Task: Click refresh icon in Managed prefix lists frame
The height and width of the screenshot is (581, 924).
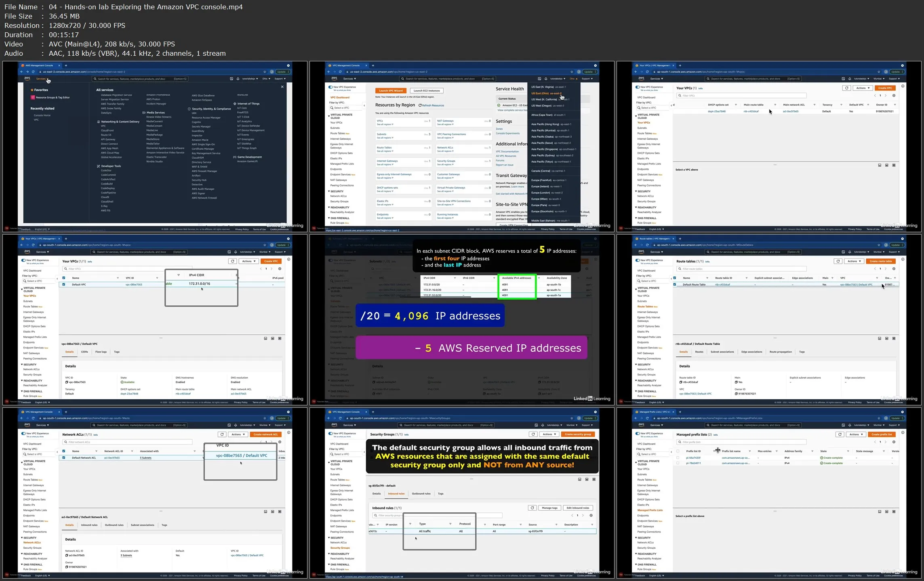Action: 840,434
